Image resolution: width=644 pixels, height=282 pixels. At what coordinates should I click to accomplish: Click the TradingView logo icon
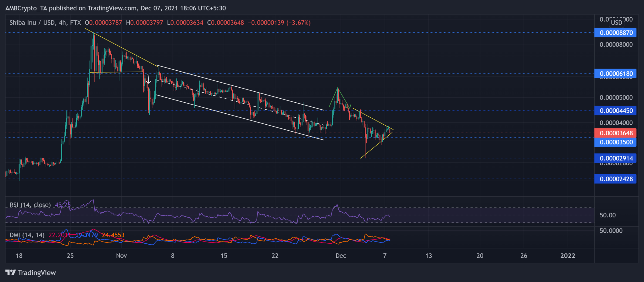10,272
